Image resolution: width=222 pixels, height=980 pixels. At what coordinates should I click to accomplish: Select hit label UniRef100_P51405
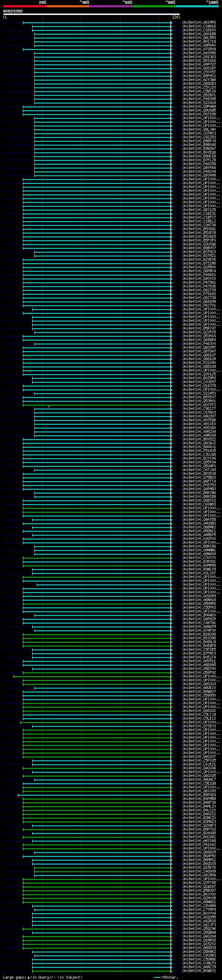tap(199, 451)
